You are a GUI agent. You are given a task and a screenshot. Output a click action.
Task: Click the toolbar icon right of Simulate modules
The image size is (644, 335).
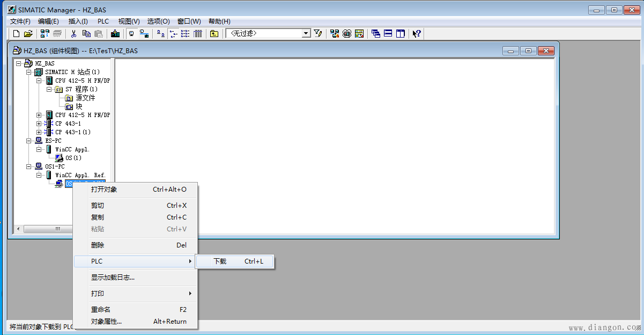[359, 33]
